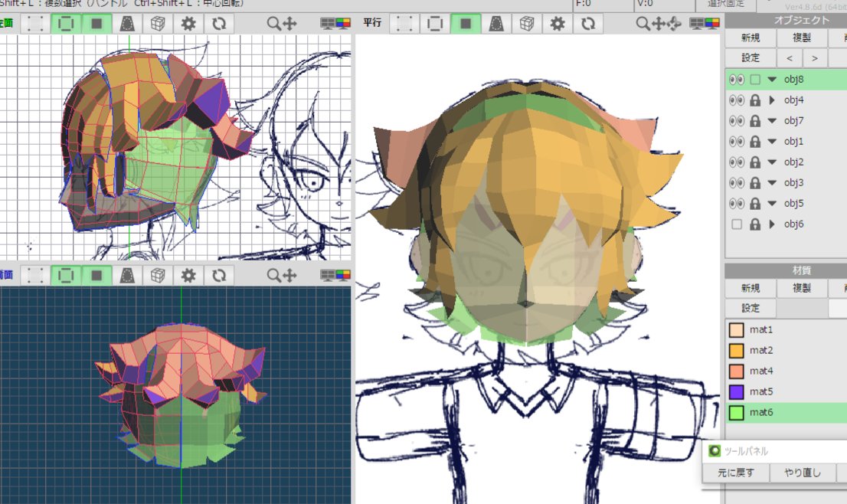847x504 pixels.
Task: Click 複製 in the object panel
Action: tap(802, 38)
